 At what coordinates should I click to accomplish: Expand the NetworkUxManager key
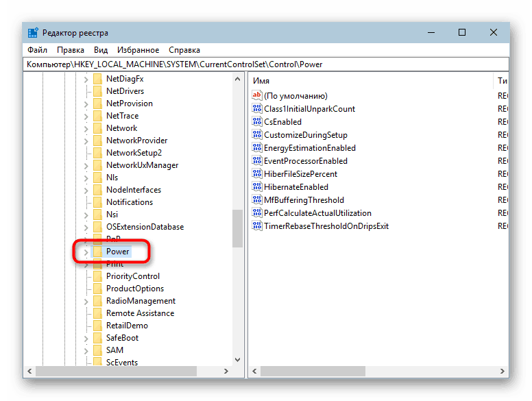pos(86,166)
